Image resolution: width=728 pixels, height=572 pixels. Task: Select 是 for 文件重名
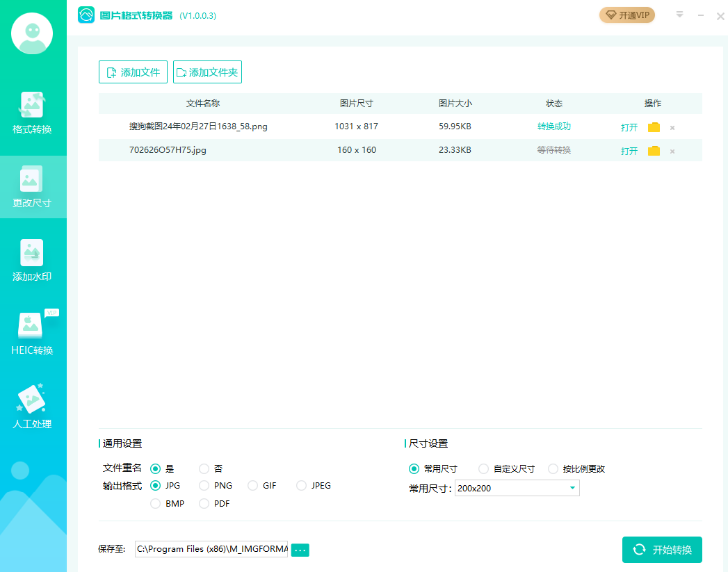tap(156, 468)
